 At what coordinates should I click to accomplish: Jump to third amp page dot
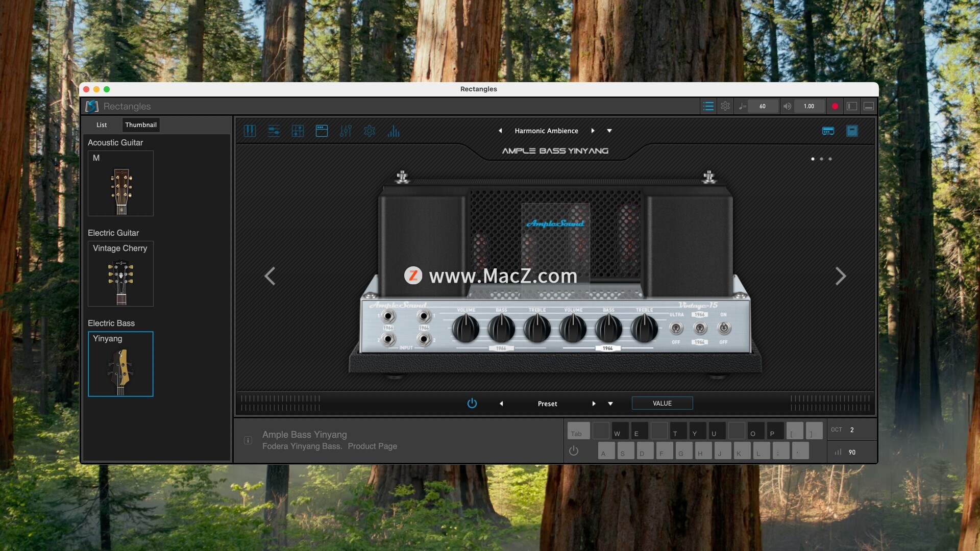pyautogui.click(x=830, y=159)
